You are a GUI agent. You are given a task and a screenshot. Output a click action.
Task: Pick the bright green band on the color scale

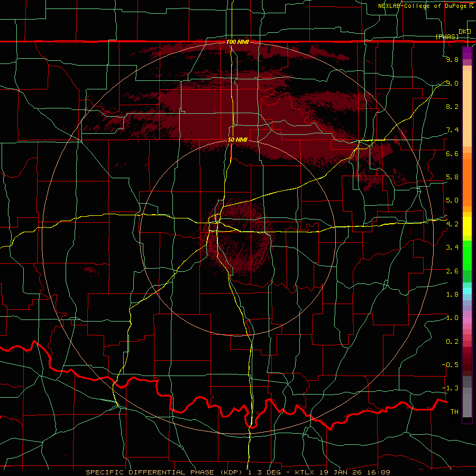click(x=467, y=254)
